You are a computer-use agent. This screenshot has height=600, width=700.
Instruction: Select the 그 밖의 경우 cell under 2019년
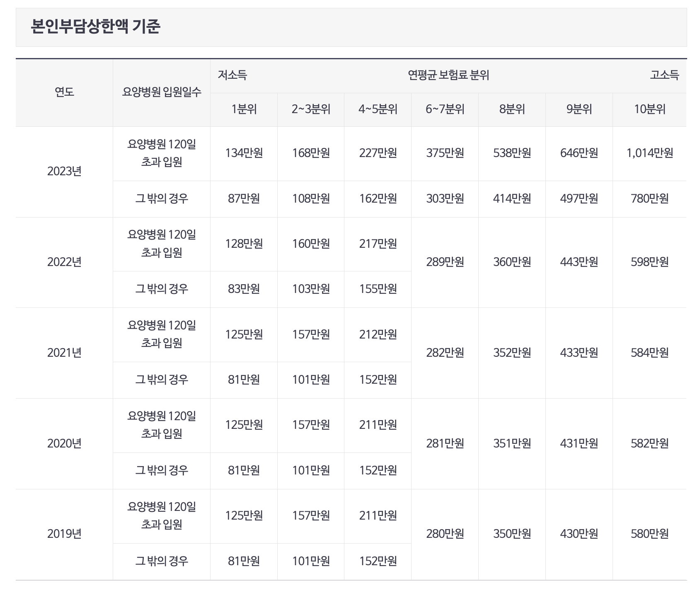click(x=161, y=560)
